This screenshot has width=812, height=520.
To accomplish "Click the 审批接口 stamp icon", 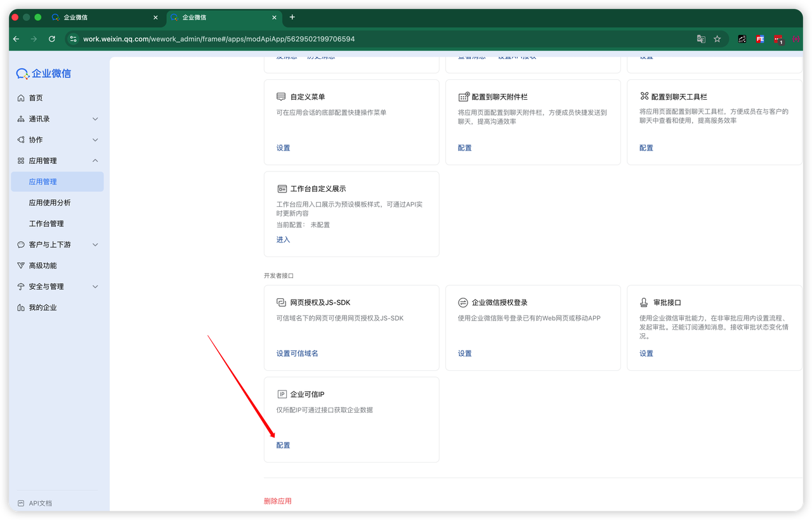I will tap(644, 302).
